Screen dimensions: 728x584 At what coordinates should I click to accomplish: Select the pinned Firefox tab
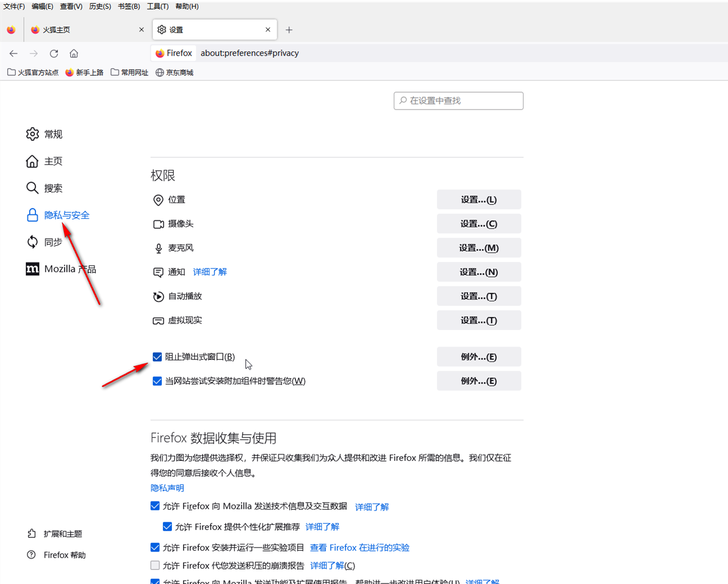pos(11,30)
